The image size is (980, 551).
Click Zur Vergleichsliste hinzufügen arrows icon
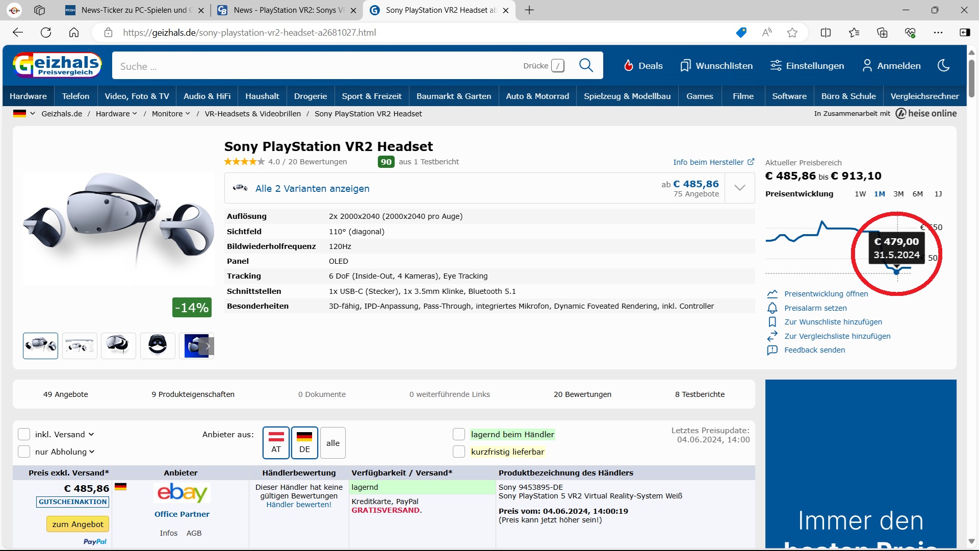(772, 336)
